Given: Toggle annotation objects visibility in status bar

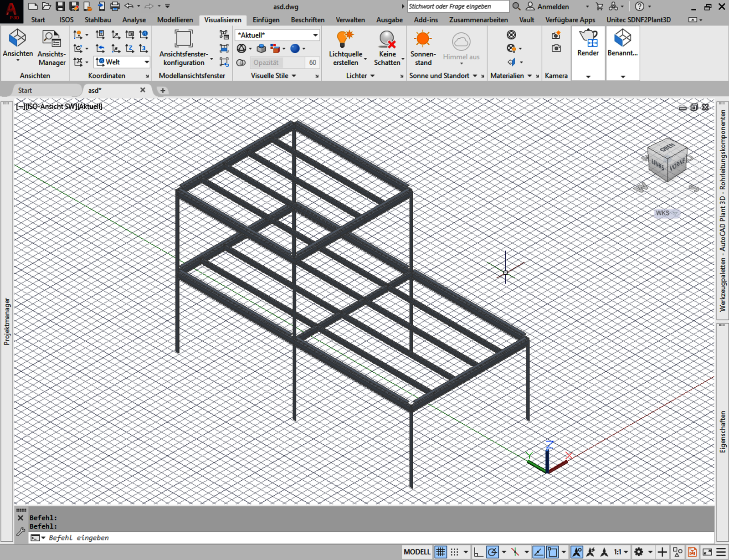Looking at the screenshot, I should pos(576,552).
